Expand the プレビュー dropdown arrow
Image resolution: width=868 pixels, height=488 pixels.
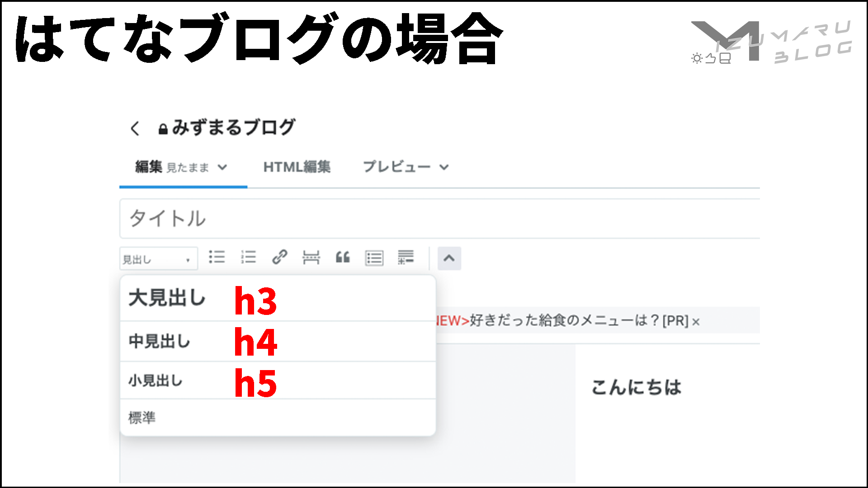coord(444,167)
